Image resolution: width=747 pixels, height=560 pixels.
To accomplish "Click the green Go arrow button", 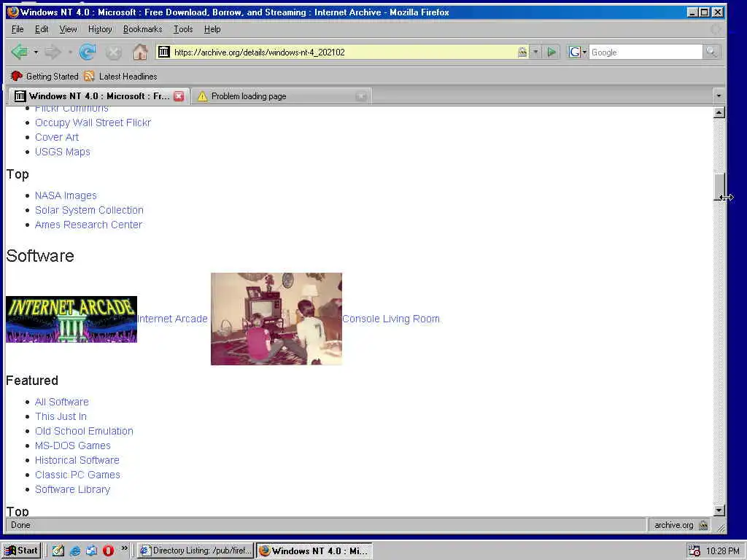I will pos(551,52).
